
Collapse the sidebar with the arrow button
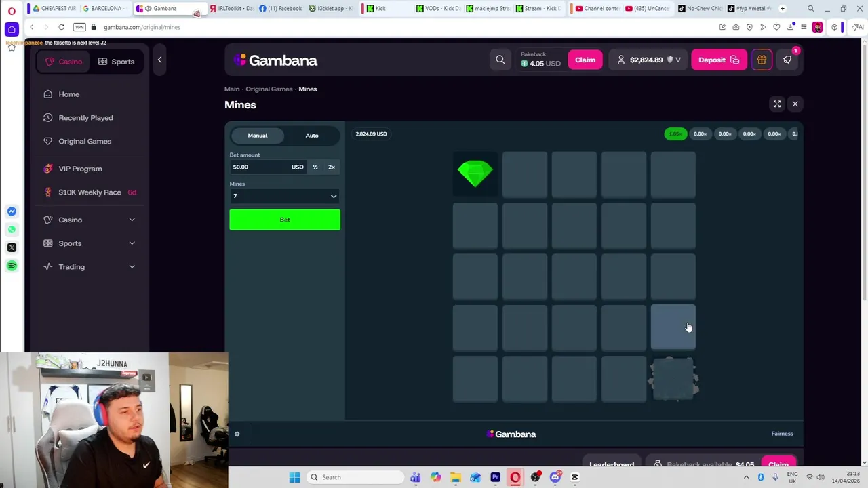pos(159,60)
